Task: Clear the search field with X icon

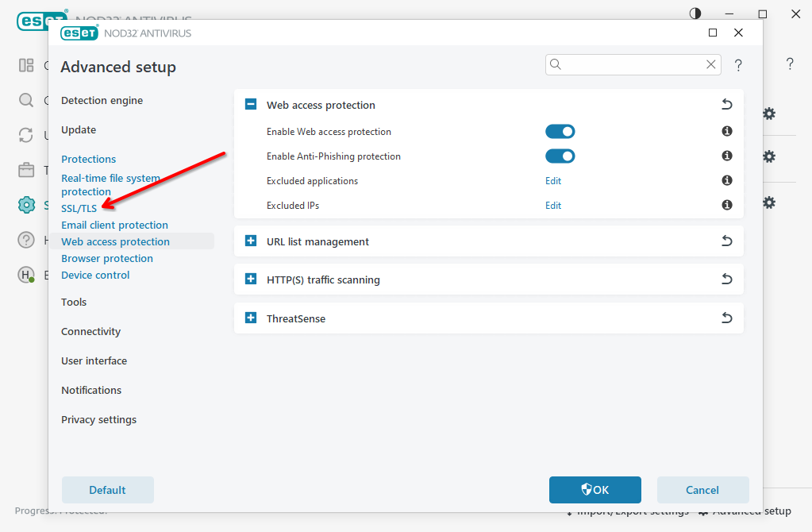Action: tap(711, 64)
